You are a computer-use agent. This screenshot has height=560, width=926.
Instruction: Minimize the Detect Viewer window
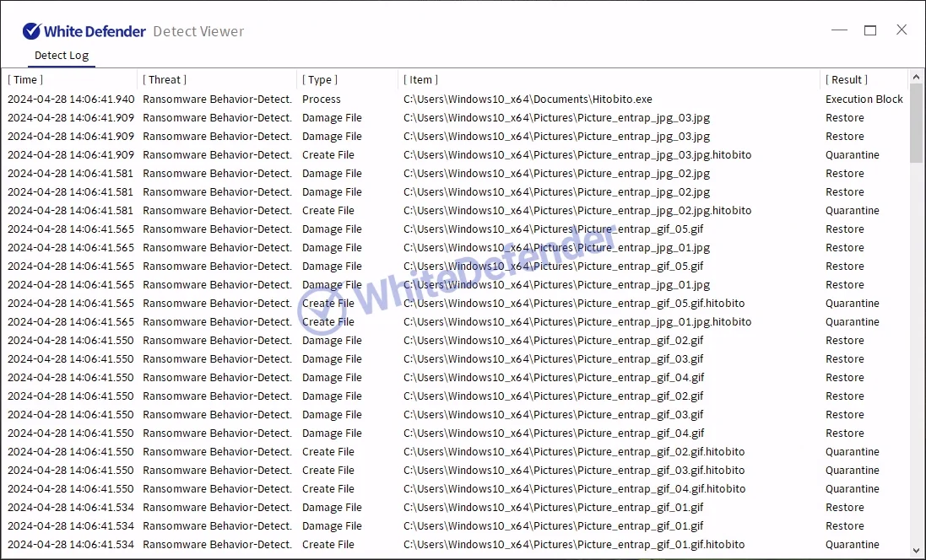tap(839, 30)
